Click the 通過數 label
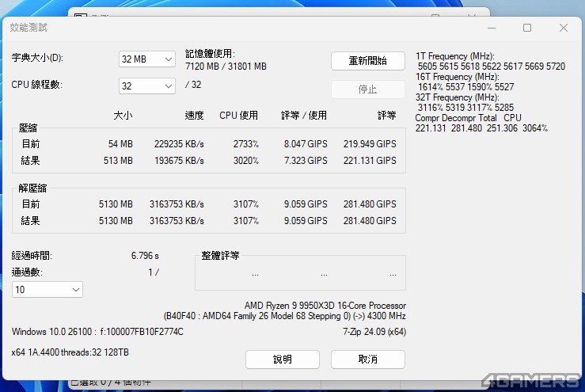This screenshot has width=585, height=392. click(x=27, y=272)
